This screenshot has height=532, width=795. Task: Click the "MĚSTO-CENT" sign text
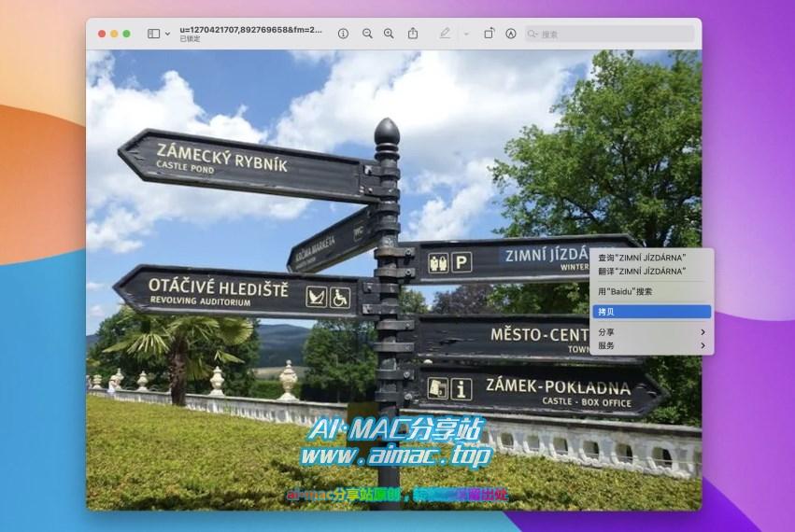tap(540, 334)
